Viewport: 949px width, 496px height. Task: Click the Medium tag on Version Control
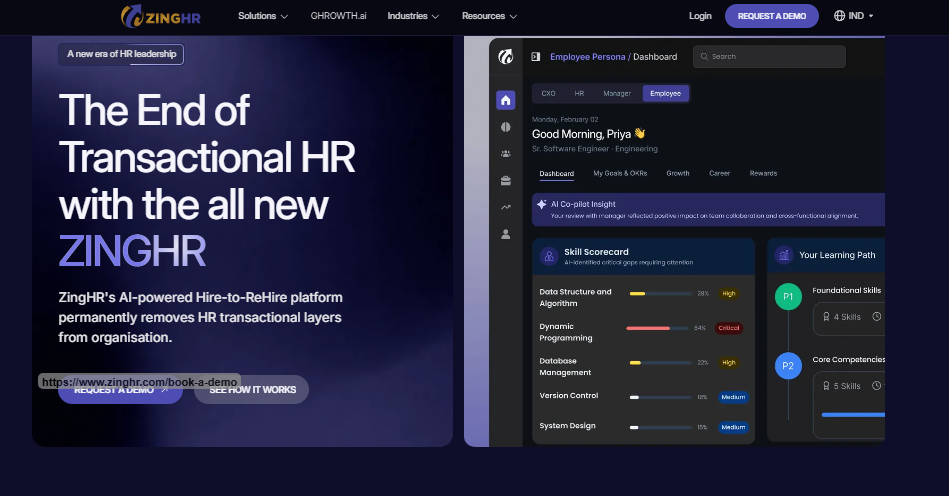pyautogui.click(x=733, y=397)
